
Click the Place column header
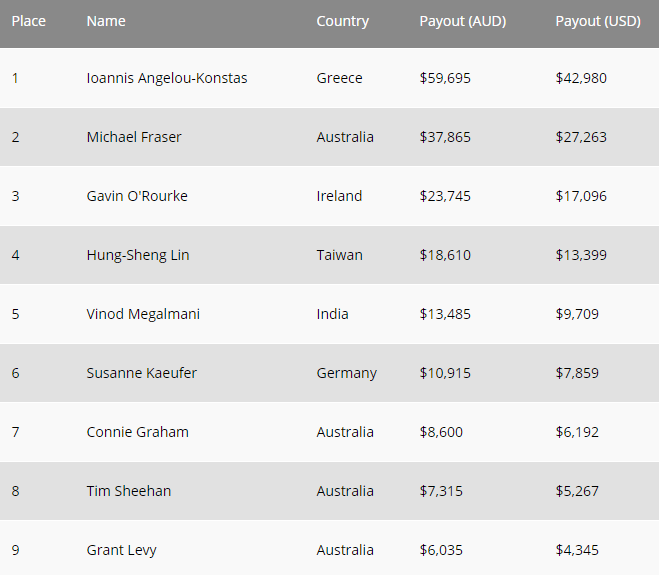29,21
